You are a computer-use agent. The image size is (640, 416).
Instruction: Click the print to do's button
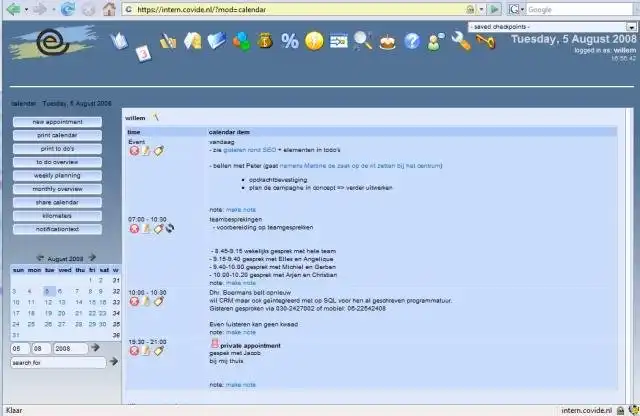tap(58, 149)
